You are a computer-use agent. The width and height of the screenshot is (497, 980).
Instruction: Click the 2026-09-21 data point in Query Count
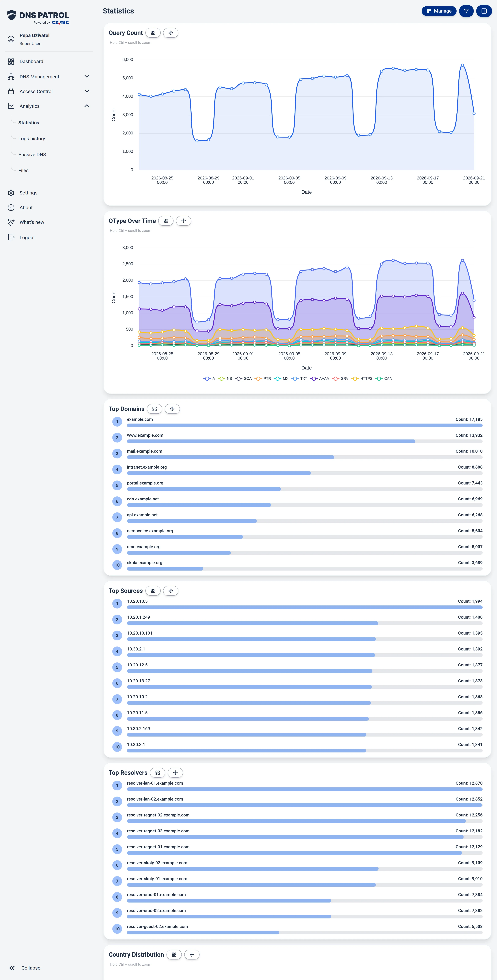tap(474, 113)
